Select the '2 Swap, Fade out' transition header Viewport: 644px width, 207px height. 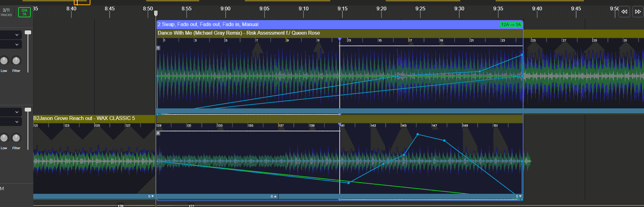(340, 25)
